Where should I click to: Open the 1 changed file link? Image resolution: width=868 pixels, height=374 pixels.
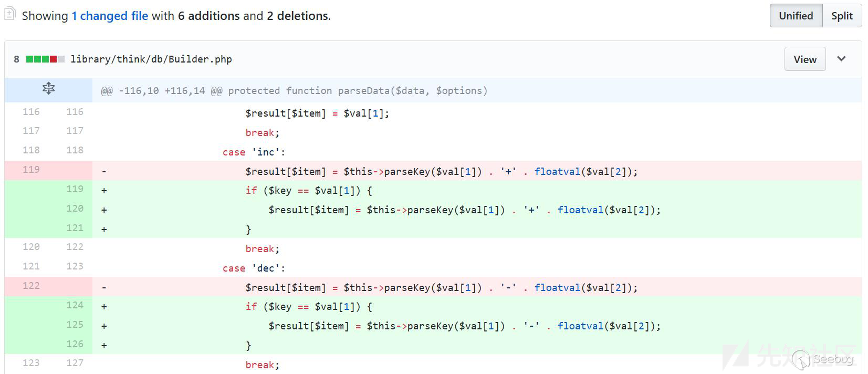coord(110,16)
